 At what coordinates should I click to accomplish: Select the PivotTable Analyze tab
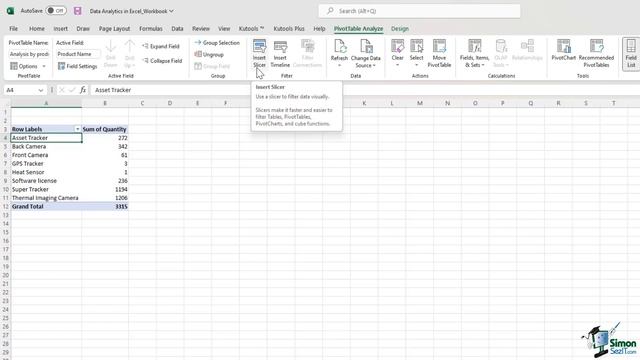[358, 29]
